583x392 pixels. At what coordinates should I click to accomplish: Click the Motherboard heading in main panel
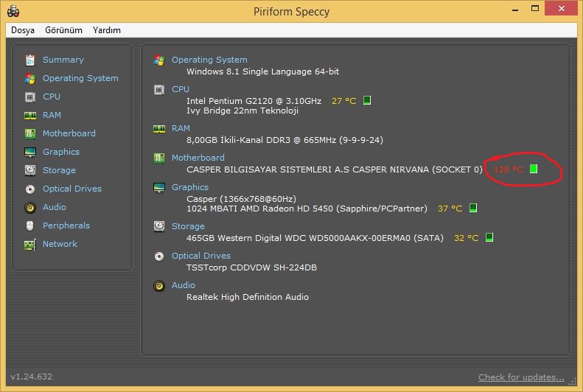coord(198,158)
